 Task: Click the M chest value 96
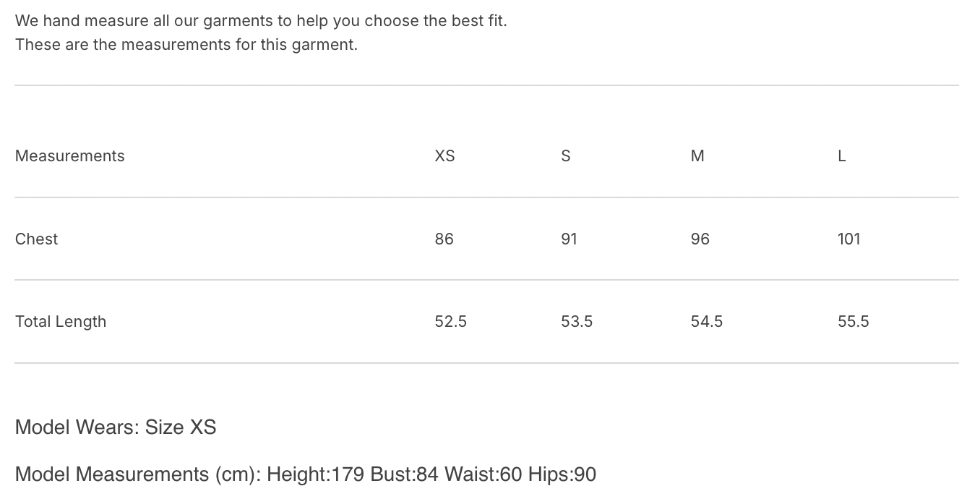pyautogui.click(x=700, y=239)
